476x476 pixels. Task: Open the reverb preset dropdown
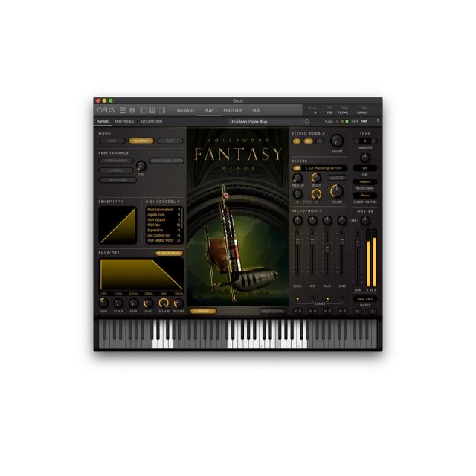click(324, 168)
